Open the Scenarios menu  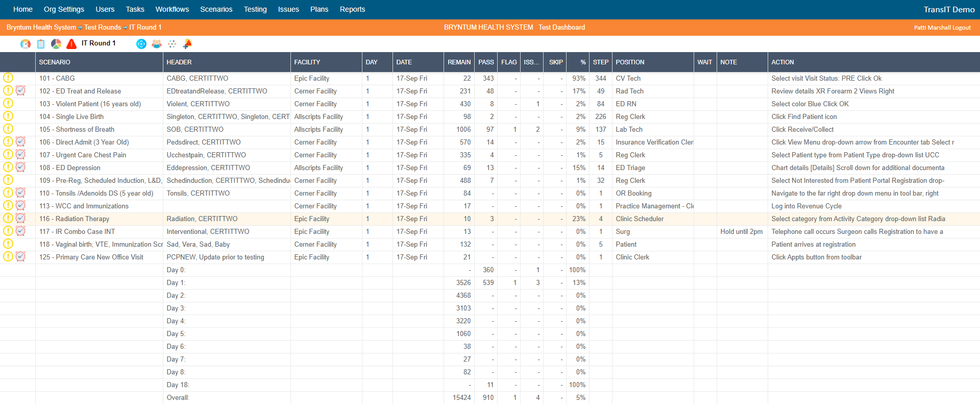[216, 9]
